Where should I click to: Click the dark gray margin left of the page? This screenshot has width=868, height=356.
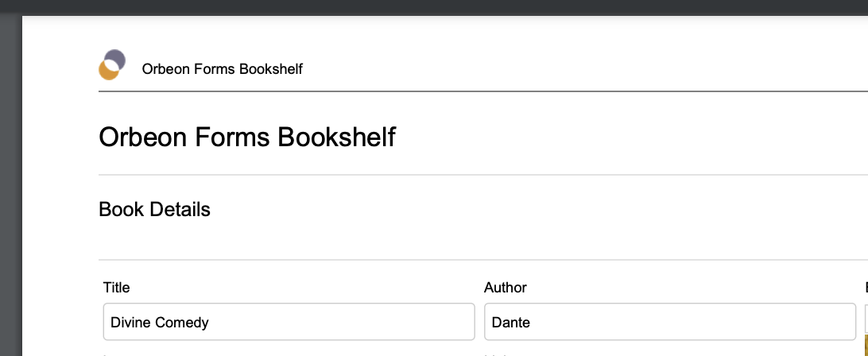tap(10, 185)
